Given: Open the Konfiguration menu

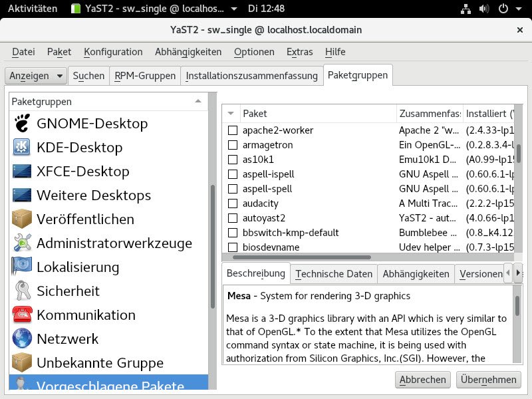Looking at the screenshot, I should (113, 52).
